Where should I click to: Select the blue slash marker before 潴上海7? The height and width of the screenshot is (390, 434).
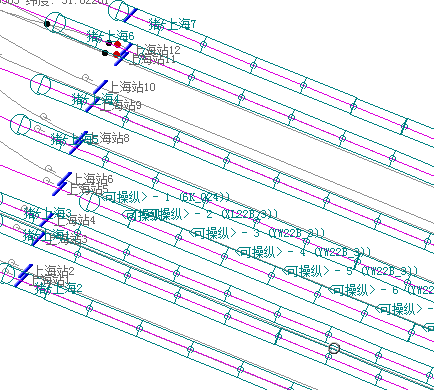pos(130,15)
